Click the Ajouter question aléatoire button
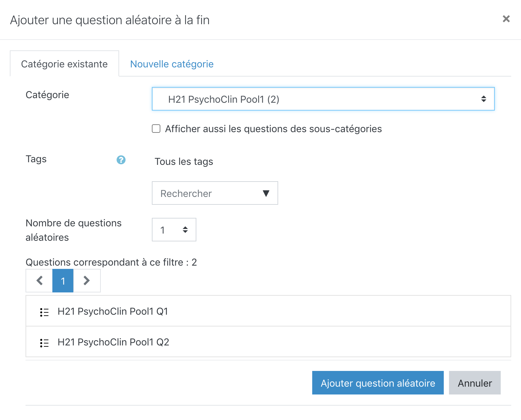521x420 pixels. click(378, 383)
